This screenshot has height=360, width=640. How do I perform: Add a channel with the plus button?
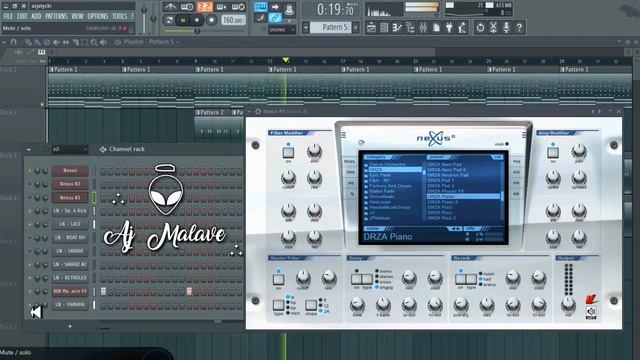[70, 326]
